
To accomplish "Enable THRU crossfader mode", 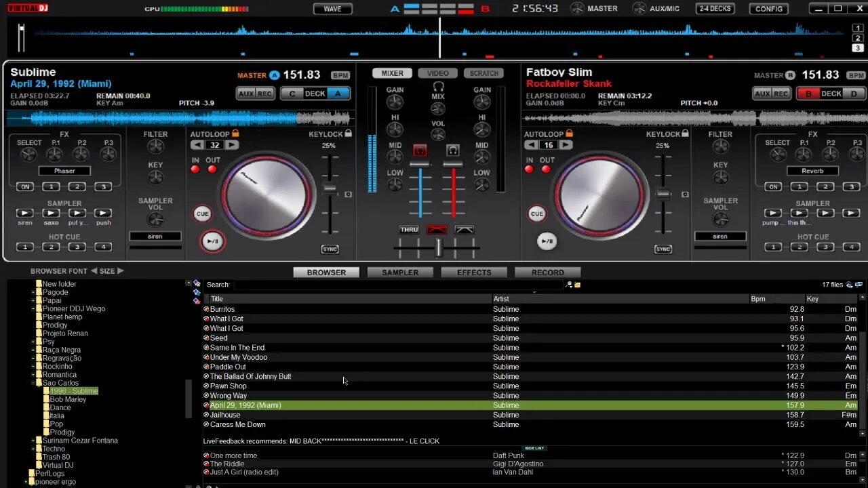I will (x=409, y=230).
